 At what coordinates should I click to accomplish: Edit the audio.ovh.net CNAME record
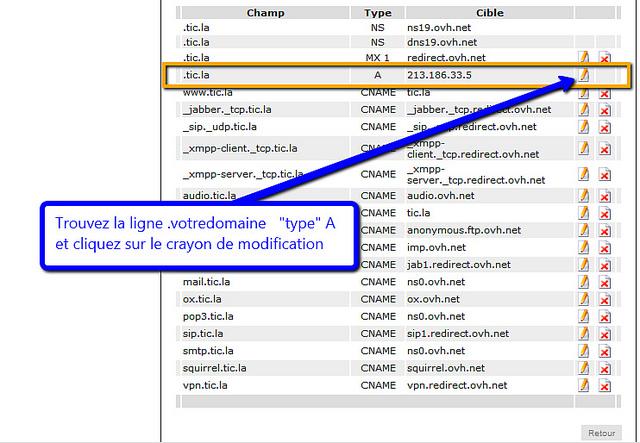tap(584, 196)
